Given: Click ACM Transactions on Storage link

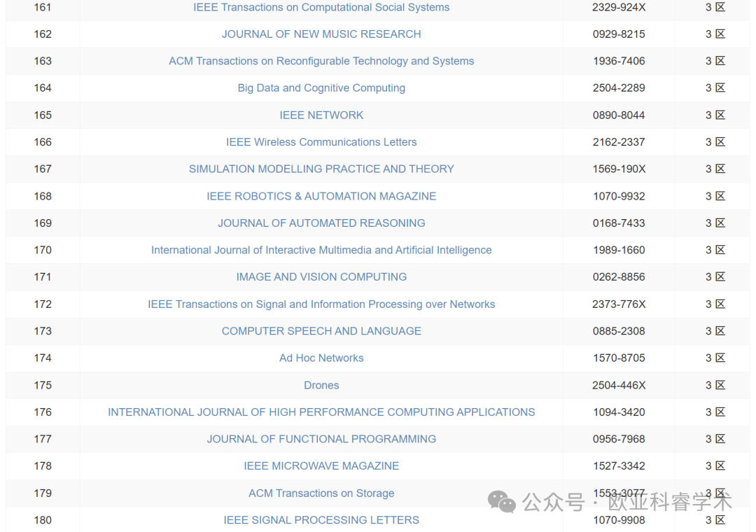Looking at the screenshot, I should point(321,493).
